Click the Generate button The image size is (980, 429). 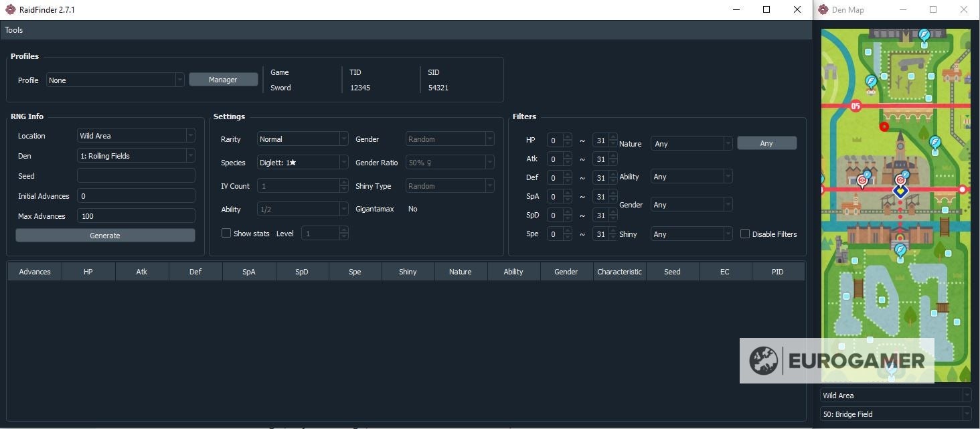[105, 236]
